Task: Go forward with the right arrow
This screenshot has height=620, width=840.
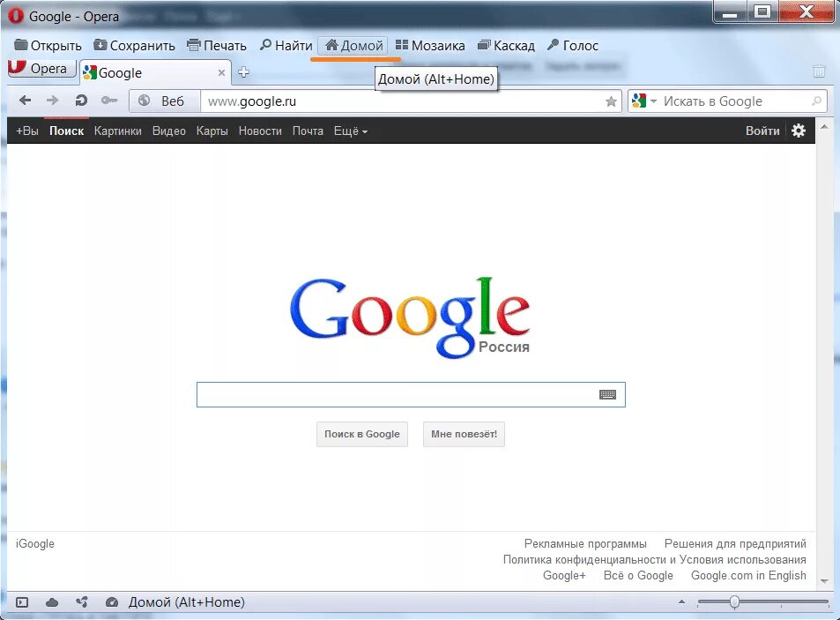Action: click(x=52, y=101)
